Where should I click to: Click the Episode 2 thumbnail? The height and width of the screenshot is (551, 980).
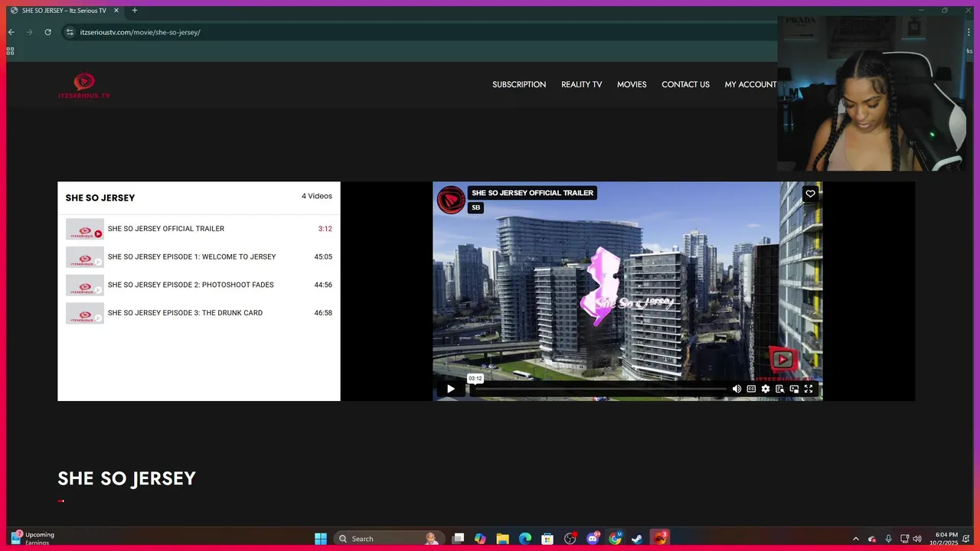click(x=84, y=285)
